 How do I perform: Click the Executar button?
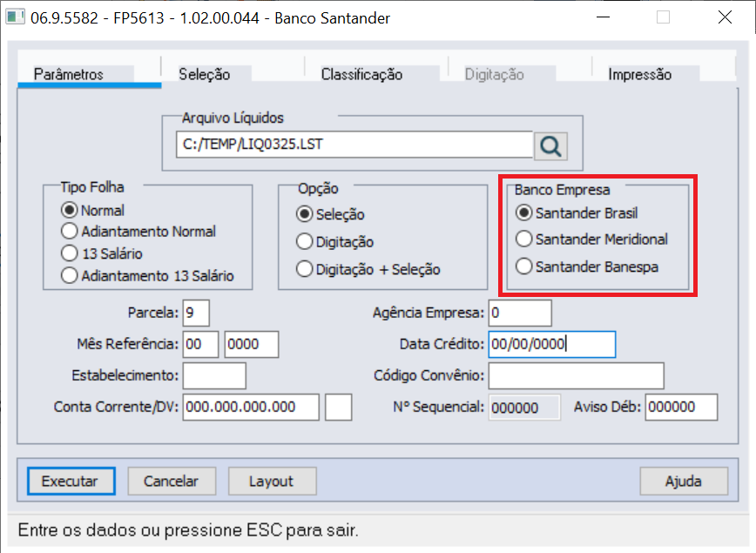[71, 481]
